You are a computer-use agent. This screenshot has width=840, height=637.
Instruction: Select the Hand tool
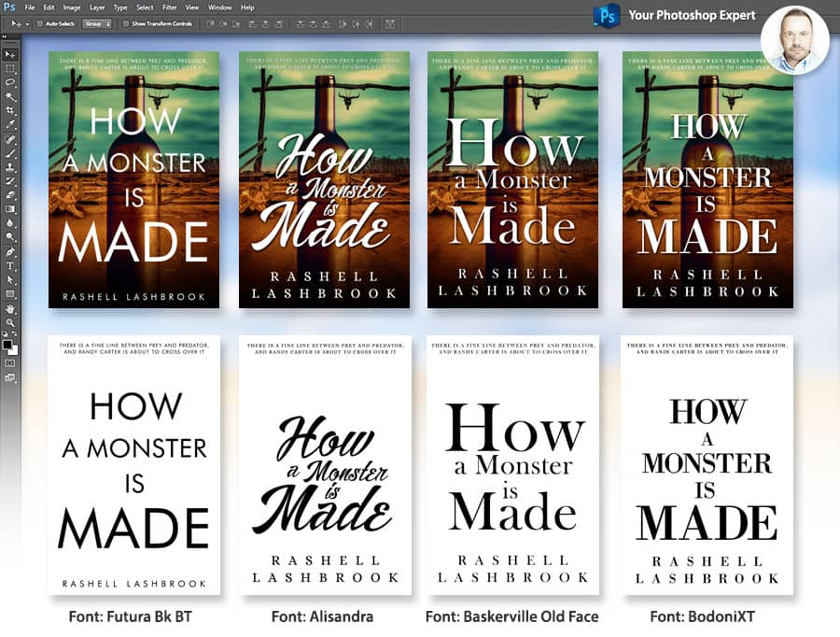[11, 307]
